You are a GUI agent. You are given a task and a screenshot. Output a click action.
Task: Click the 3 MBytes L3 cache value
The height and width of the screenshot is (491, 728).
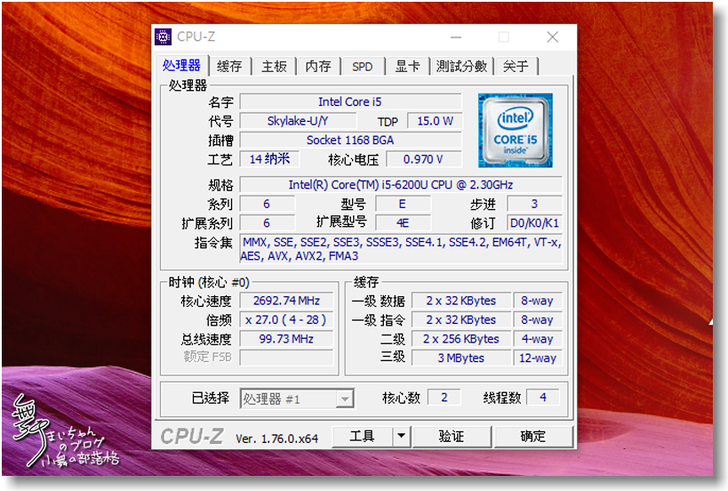[461, 358]
